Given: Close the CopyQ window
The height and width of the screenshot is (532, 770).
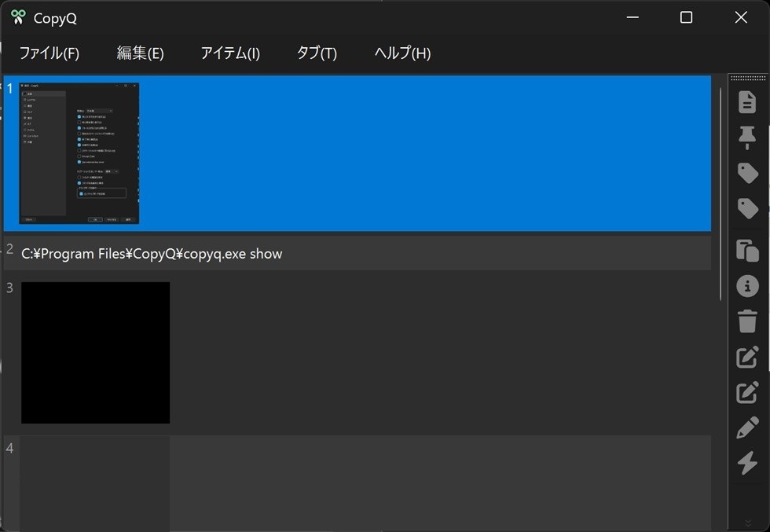Looking at the screenshot, I should (x=740, y=18).
